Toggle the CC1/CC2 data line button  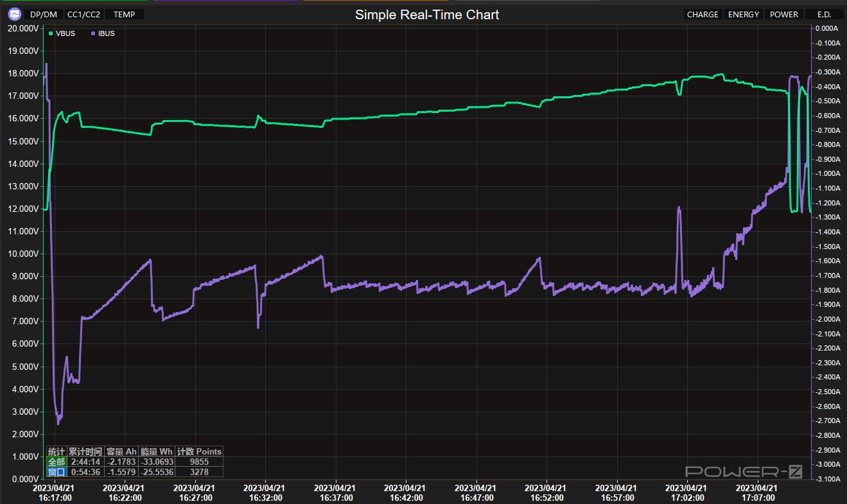click(x=83, y=14)
